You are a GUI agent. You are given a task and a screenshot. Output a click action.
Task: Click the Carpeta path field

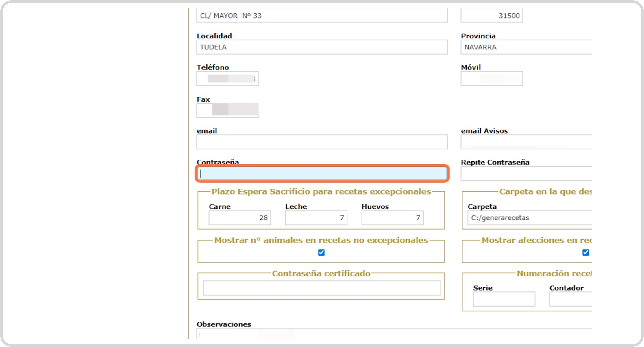coord(530,218)
